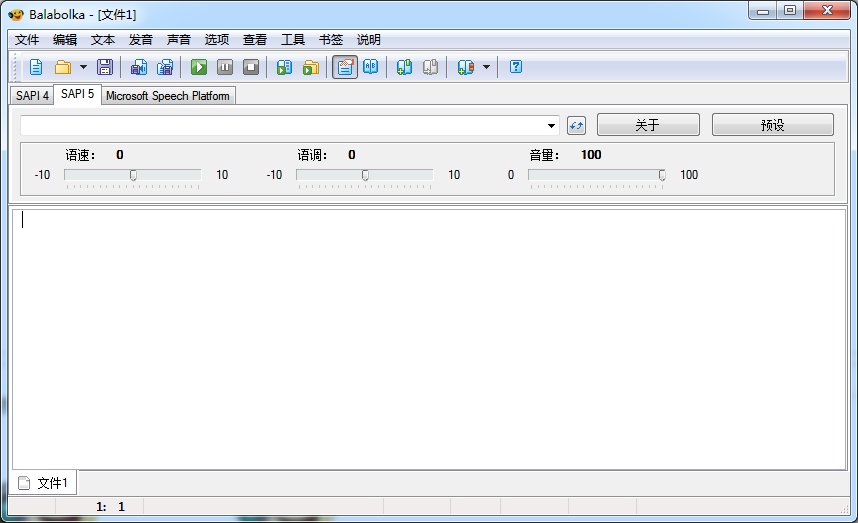Click the Balabolka app icon in title bar

pyautogui.click(x=16, y=15)
